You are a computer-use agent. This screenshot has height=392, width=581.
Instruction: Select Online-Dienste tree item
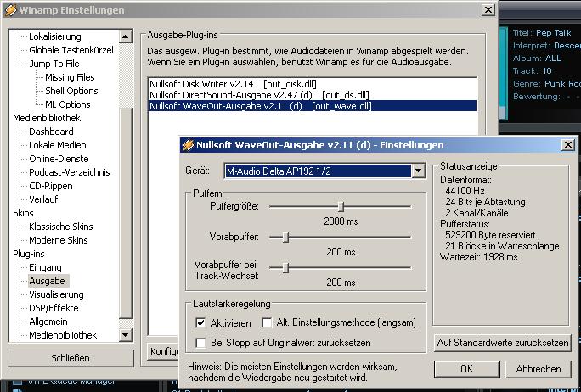59,159
